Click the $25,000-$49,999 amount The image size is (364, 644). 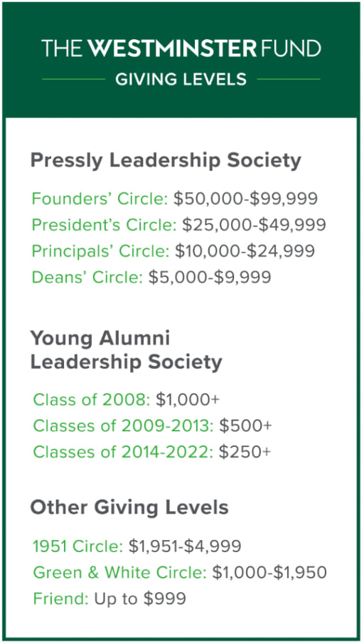[254, 225]
